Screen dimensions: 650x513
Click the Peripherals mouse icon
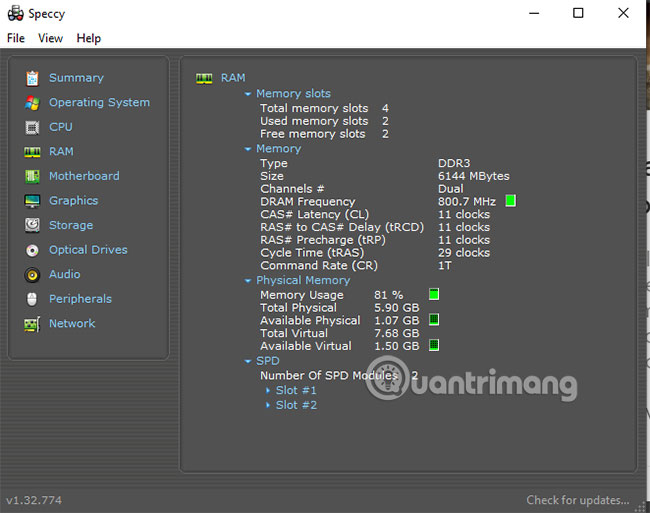(32, 299)
